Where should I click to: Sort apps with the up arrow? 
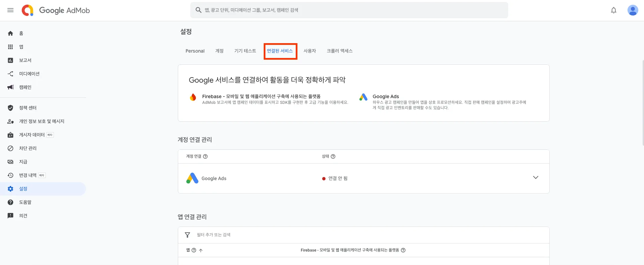(201, 250)
